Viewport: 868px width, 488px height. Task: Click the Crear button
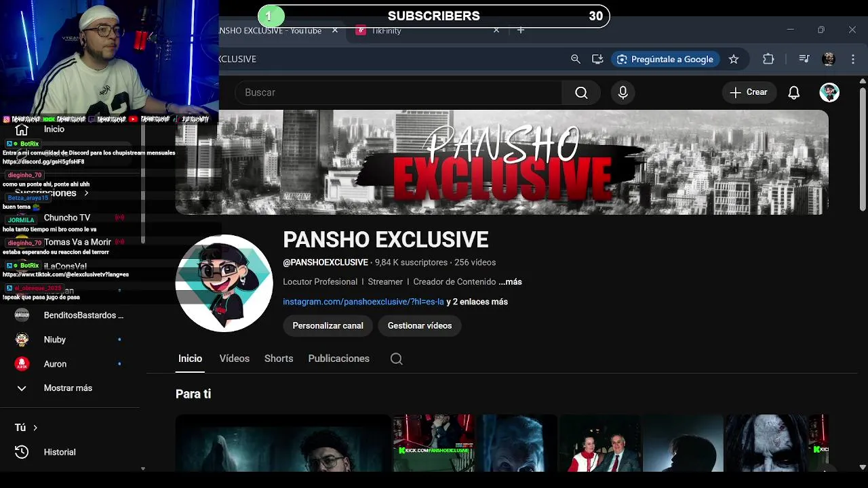[x=749, y=93]
